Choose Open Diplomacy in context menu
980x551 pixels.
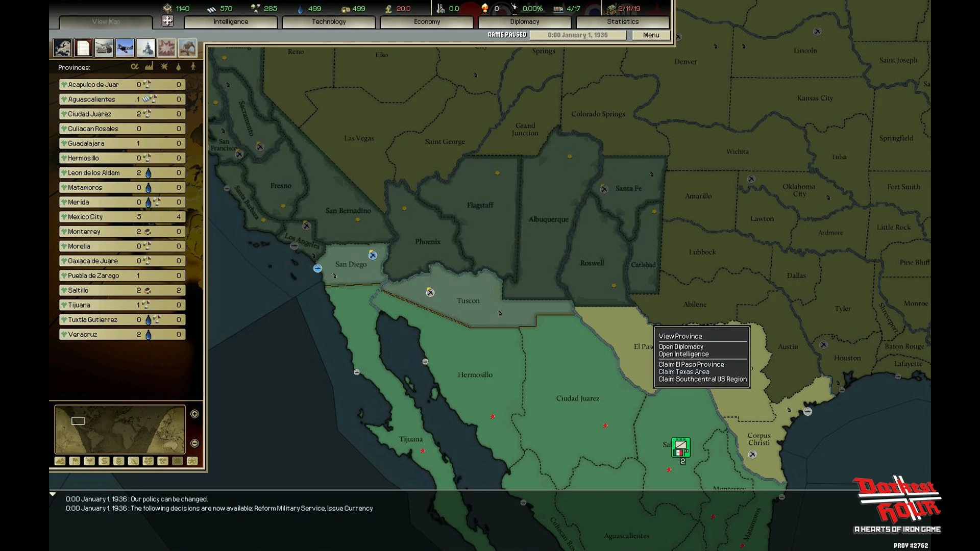[x=681, y=346]
